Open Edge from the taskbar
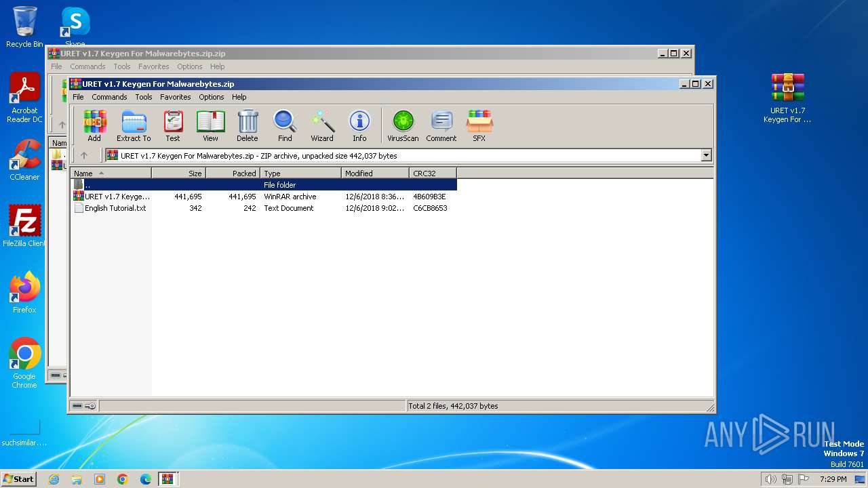 (146, 479)
